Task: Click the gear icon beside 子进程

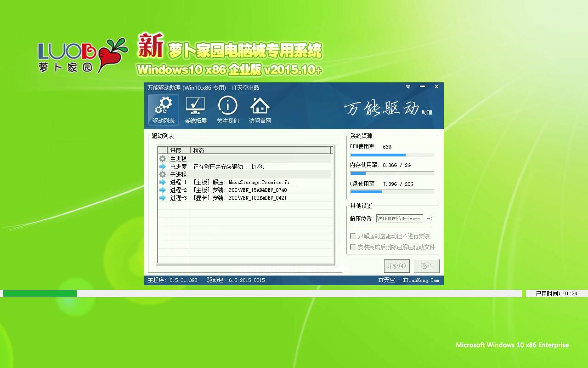Action: coord(162,174)
